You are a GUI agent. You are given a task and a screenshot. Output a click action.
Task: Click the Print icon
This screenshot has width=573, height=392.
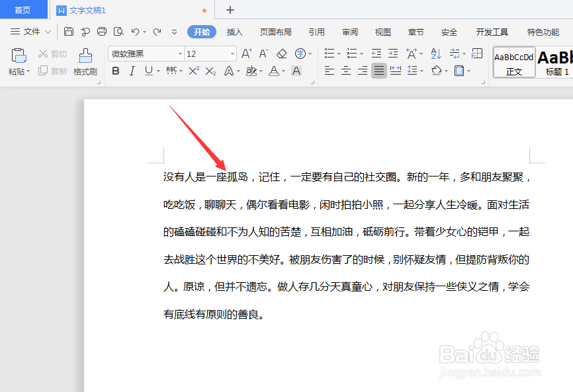tap(103, 31)
